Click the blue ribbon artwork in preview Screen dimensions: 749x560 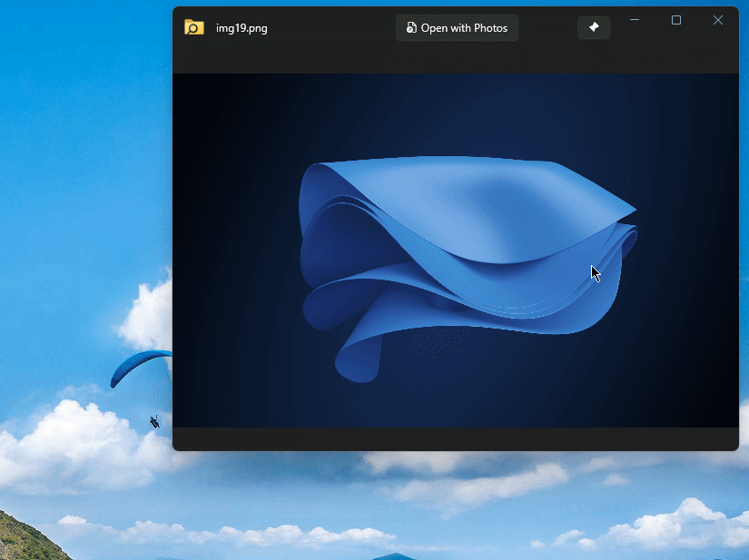click(472, 218)
